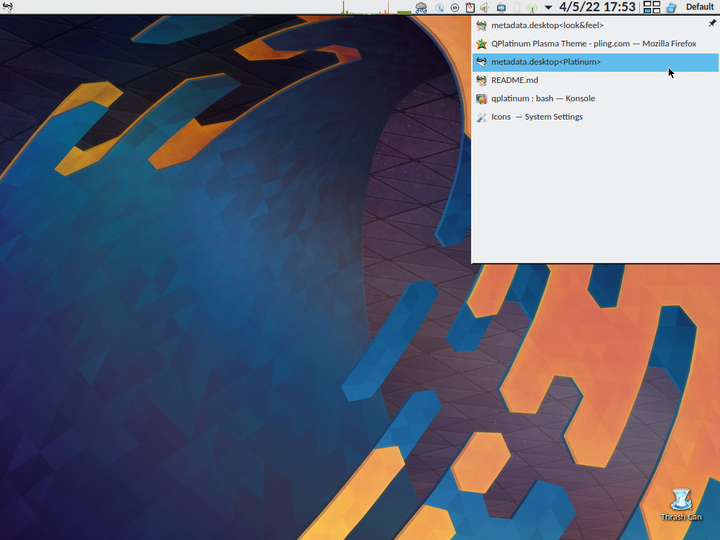Select metadata.desktop<Platinum> window entry
The width and height of the screenshot is (720, 540).
click(x=595, y=62)
